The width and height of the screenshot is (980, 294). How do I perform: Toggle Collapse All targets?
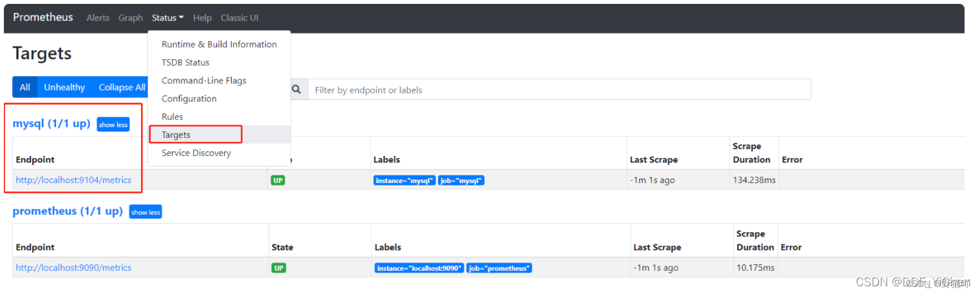coord(122,87)
